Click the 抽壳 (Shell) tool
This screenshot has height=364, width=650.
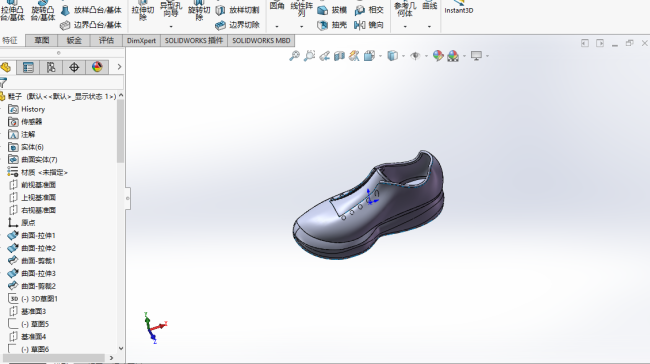332,25
